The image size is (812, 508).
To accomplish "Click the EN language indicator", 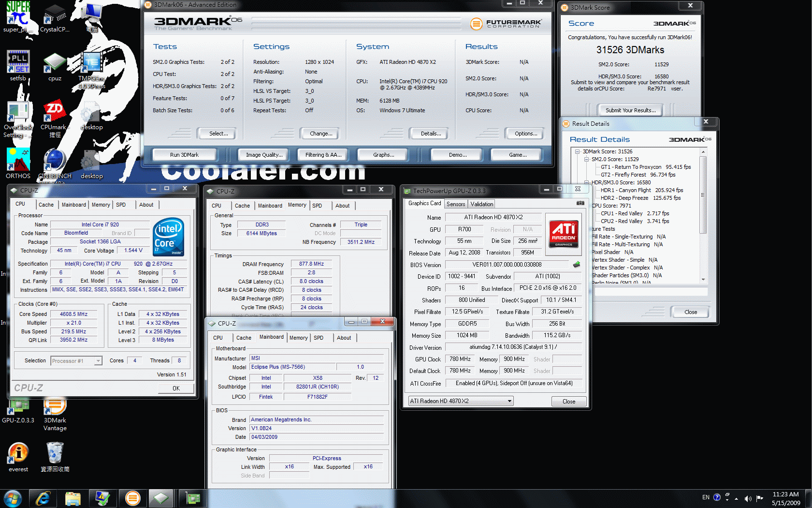I will pyautogui.click(x=706, y=497).
